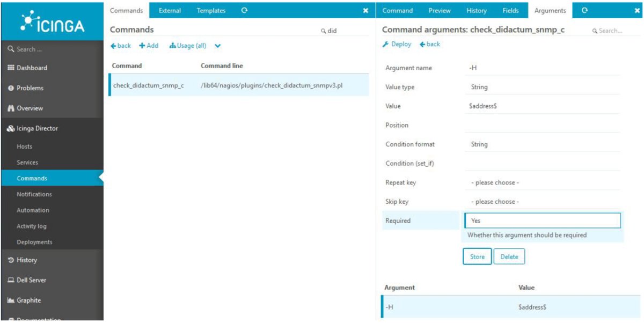
Task: Open the Required Yes dropdown
Action: [x=542, y=221]
